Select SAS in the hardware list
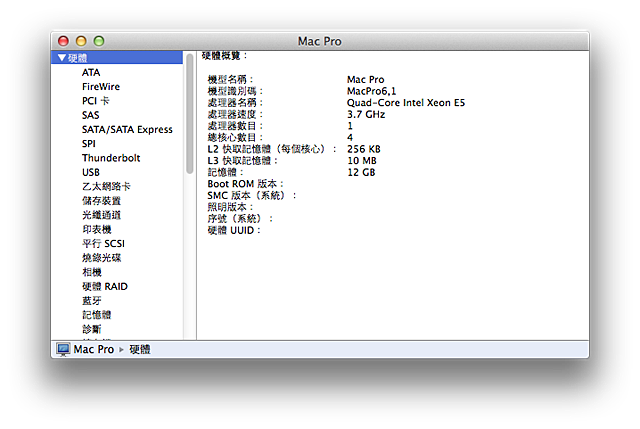This screenshot has height=429, width=640. tap(91, 115)
